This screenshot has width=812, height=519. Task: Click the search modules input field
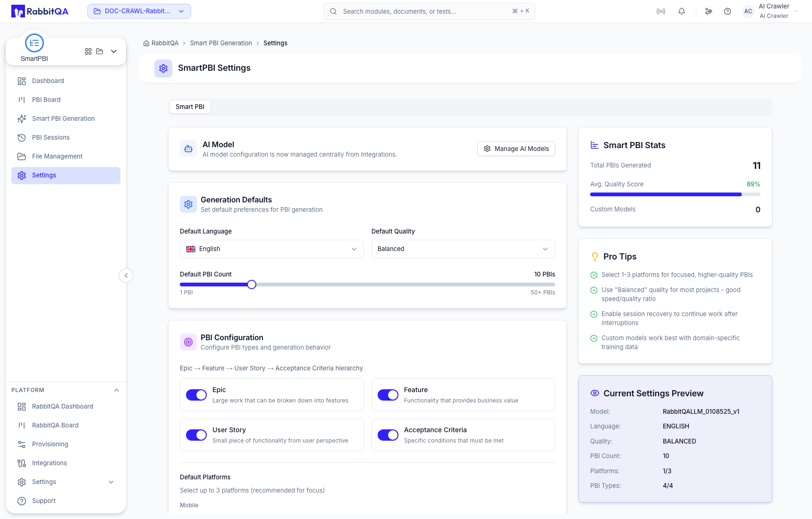430,11
